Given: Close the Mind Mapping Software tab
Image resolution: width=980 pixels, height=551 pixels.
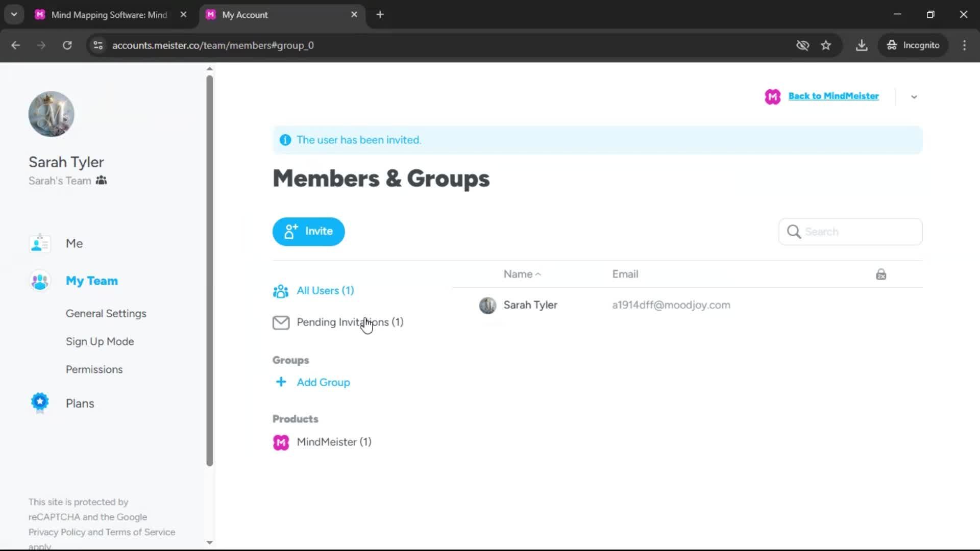Looking at the screenshot, I should (x=183, y=15).
